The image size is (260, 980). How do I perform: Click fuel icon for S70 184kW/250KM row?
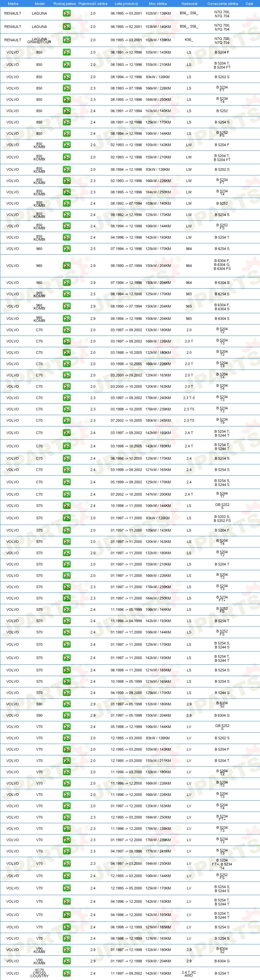(x=66, y=599)
